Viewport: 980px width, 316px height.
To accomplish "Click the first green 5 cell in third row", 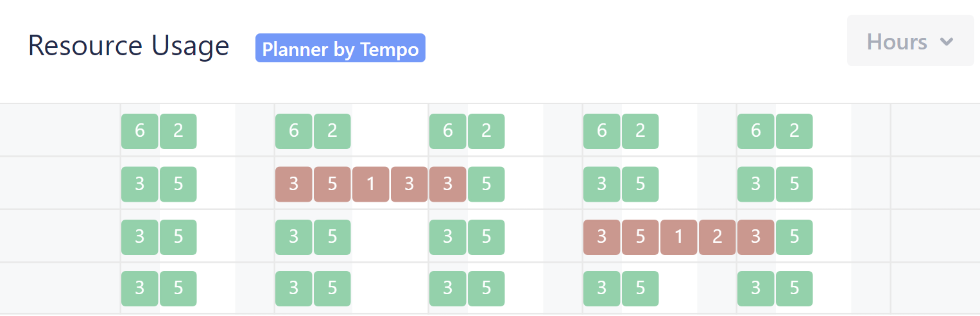I will point(178,237).
